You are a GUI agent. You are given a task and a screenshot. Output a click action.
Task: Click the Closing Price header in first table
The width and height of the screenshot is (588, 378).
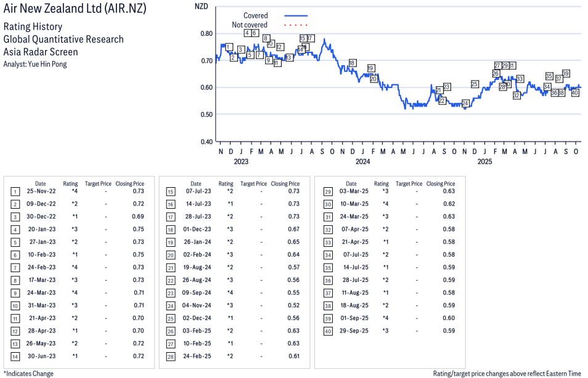tap(130, 183)
